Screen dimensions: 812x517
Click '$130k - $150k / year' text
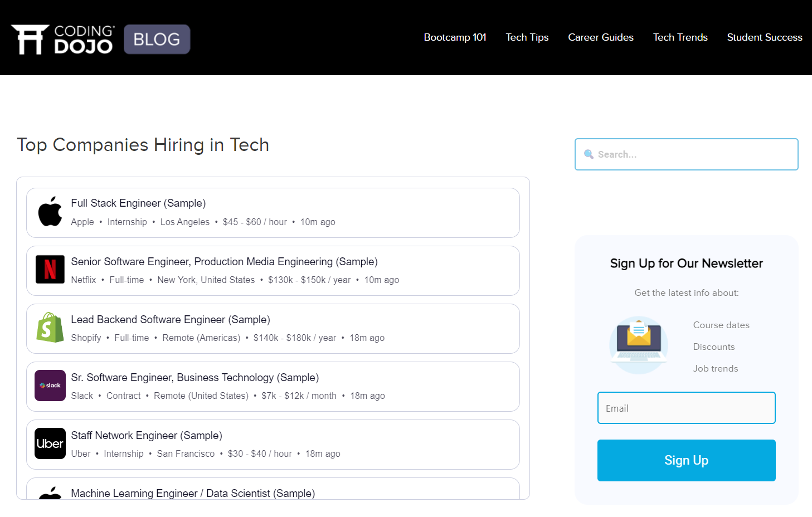tap(309, 280)
